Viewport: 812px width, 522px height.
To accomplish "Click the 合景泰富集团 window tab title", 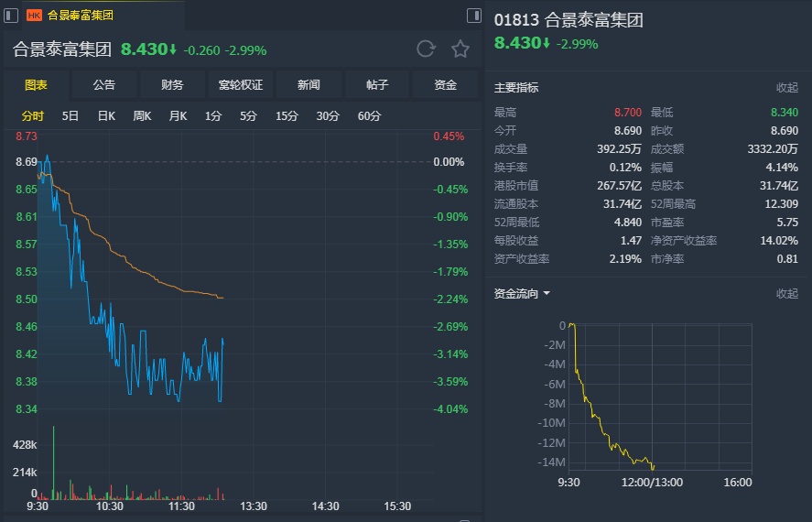I will pos(81,16).
